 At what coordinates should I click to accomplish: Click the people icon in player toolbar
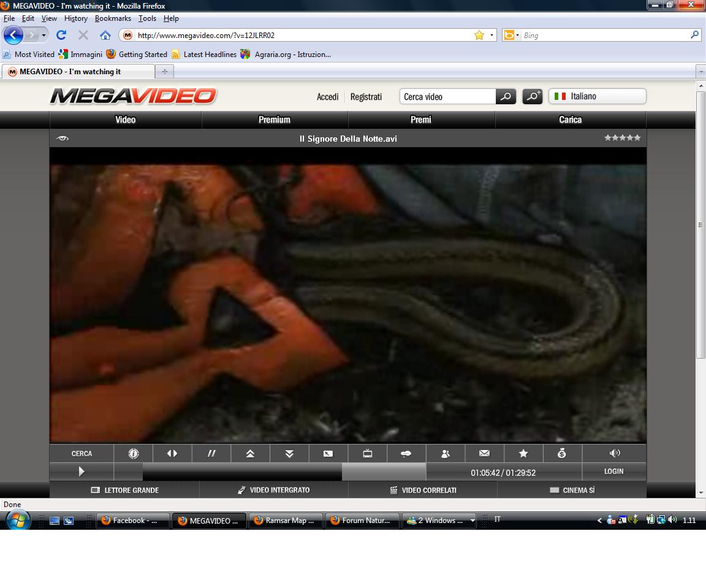(x=446, y=454)
